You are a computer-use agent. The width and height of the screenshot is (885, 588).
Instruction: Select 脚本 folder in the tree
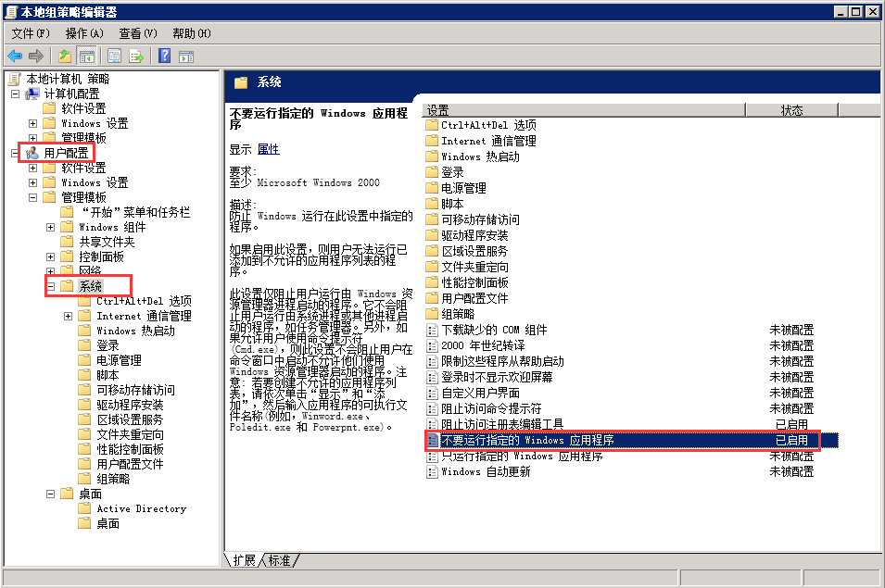click(x=107, y=375)
